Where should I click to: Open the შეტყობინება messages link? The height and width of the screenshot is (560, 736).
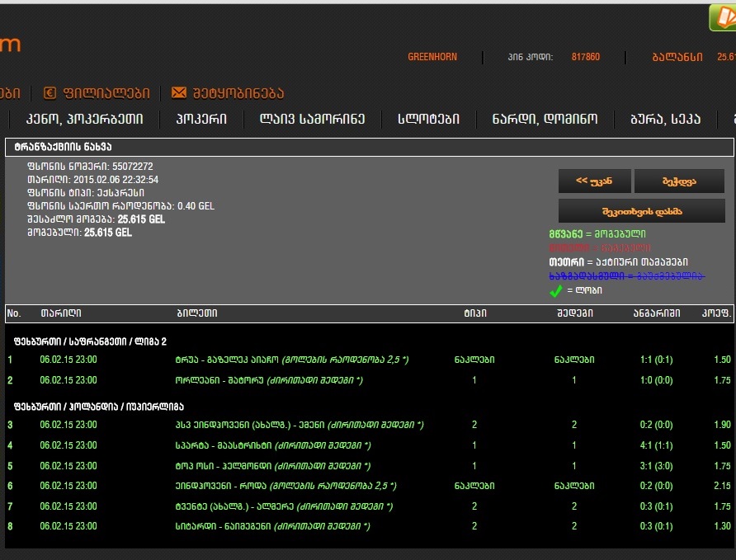coord(238,93)
